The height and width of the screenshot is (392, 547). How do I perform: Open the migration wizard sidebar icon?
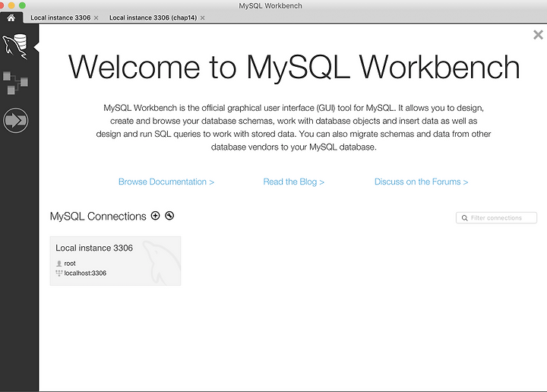pyautogui.click(x=15, y=120)
